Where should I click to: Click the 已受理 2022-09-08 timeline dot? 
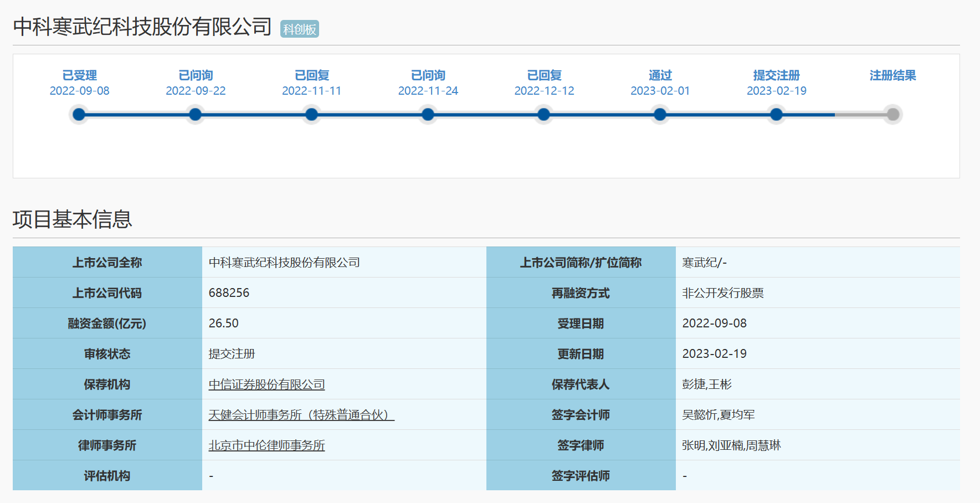point(79,114)
